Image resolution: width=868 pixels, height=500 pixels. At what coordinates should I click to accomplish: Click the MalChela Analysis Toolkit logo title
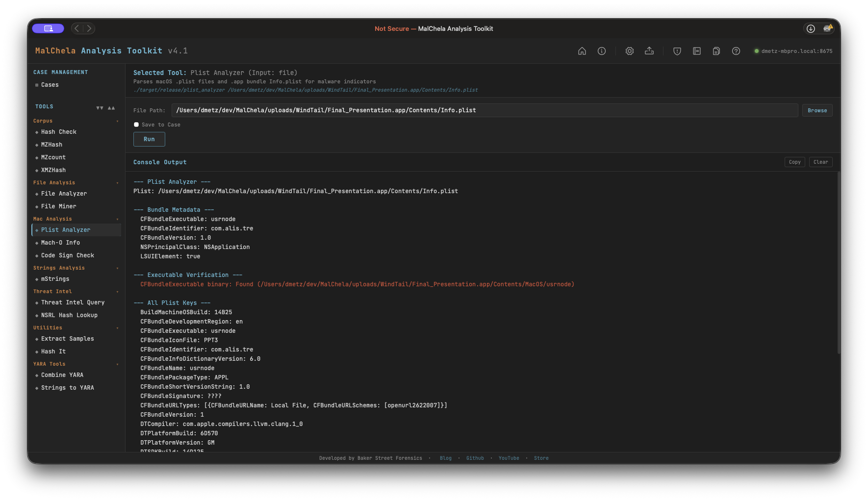[x=111, y=51]
